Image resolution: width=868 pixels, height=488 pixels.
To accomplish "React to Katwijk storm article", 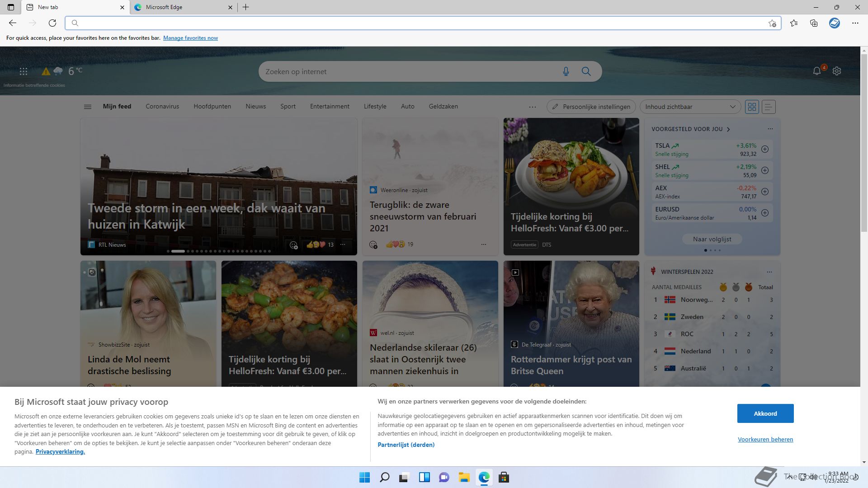I will point(294,245).
